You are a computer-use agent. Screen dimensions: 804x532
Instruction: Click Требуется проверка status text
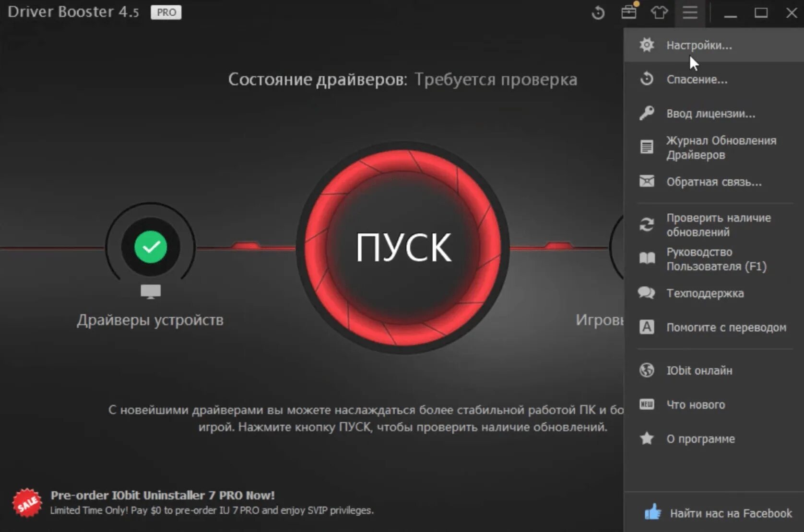(496, 80)
